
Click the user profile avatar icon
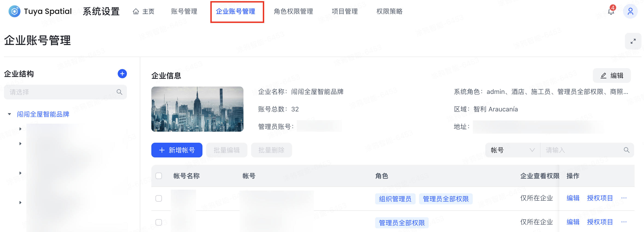coord(631,11)
